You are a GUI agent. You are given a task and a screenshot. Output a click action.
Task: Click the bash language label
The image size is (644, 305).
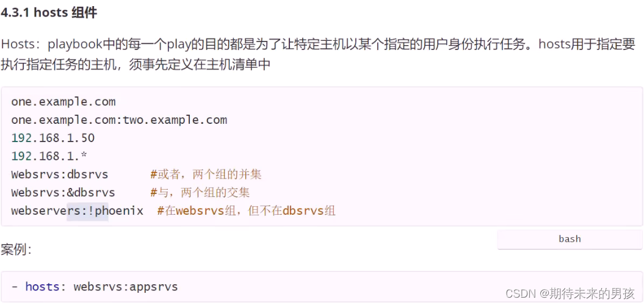coord(570,239)
